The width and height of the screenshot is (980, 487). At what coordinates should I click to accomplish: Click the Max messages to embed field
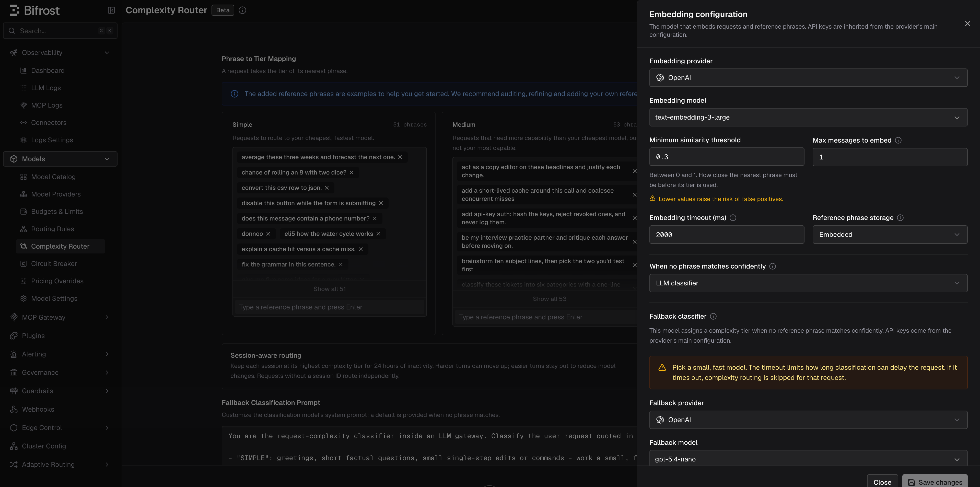tap(890, 157)
